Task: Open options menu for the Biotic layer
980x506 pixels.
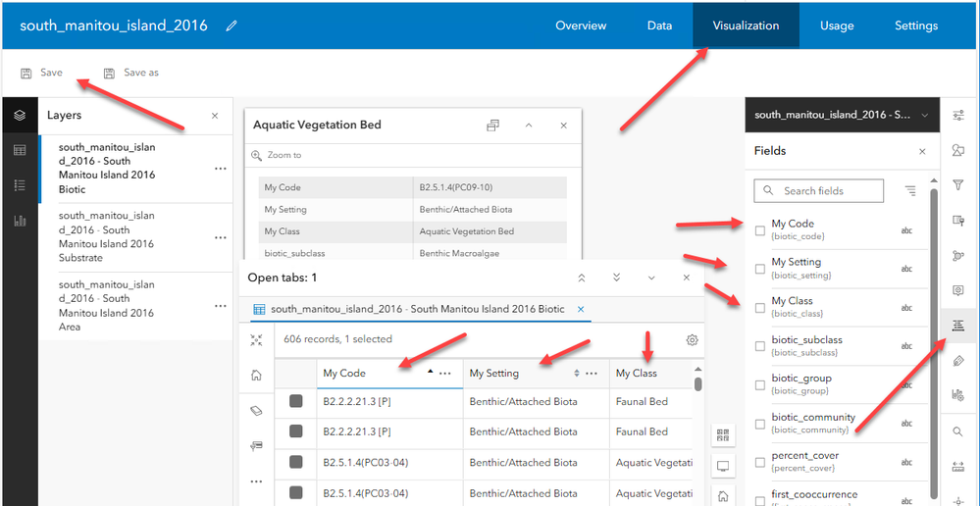Action: (221, 169)
